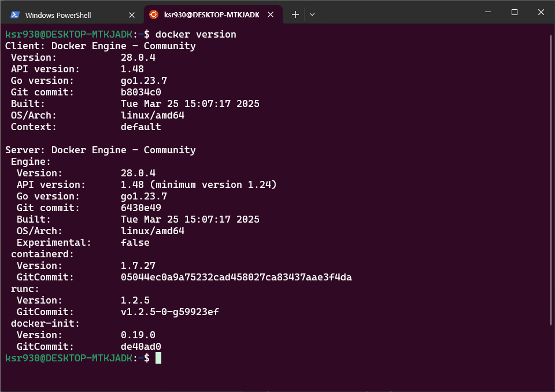Viewport: 555px width, 392px height.
Task: Close the ksr930@DESKTOP-MTKJADK tab
Action: (271, 14)
